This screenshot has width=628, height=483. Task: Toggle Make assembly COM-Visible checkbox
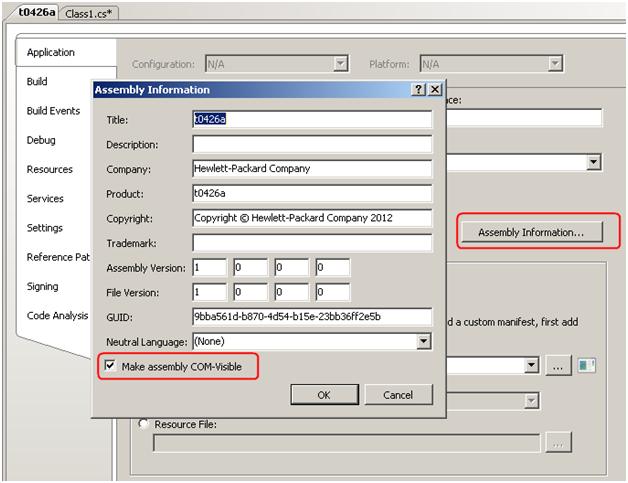click(x=110, y=366)
